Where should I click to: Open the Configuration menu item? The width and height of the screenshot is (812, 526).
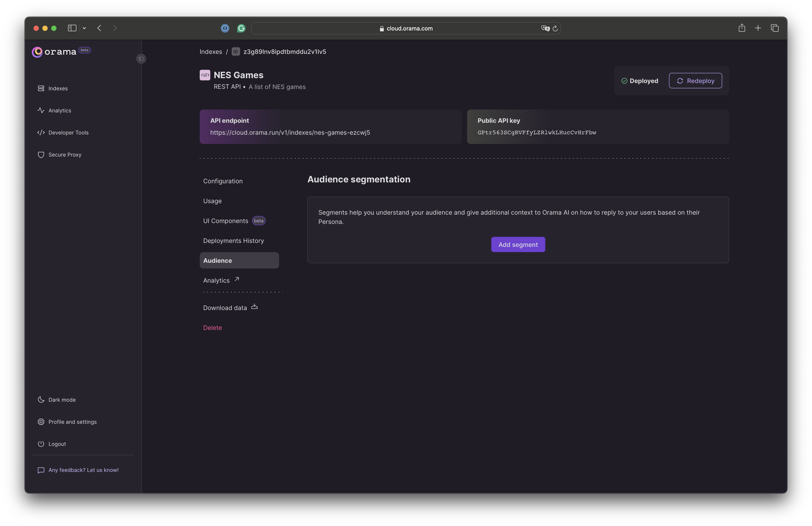pyautogui.click(x=223, y=181)
